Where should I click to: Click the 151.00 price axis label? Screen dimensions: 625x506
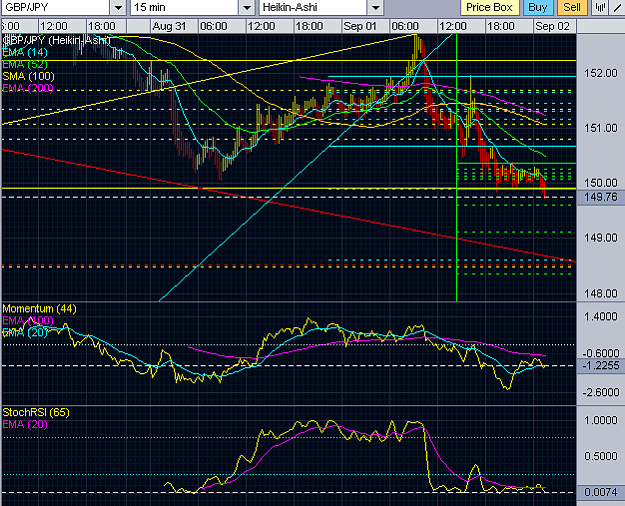600,128
